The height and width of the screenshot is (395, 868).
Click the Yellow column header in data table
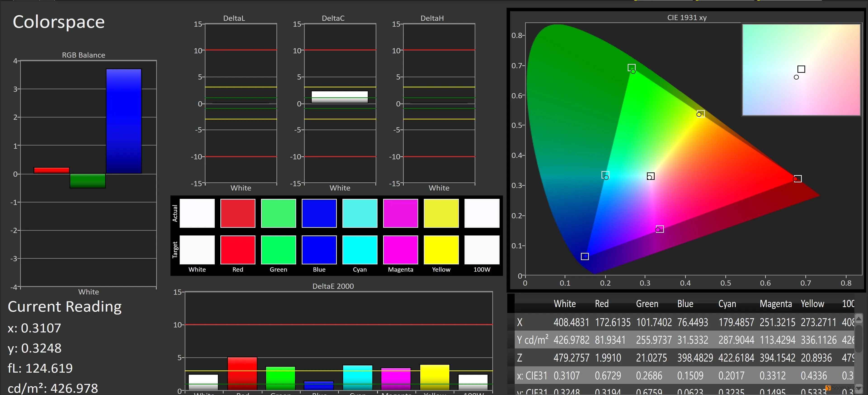(x=812, y=304)
